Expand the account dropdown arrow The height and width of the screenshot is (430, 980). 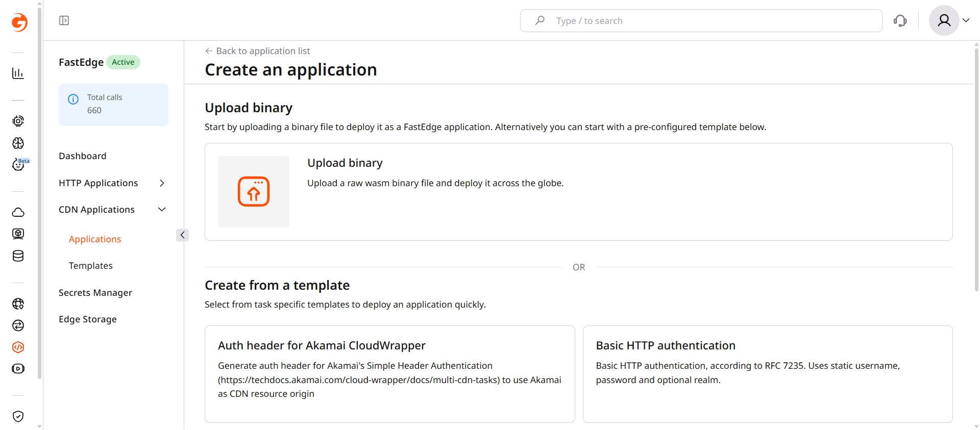[966, 20]
